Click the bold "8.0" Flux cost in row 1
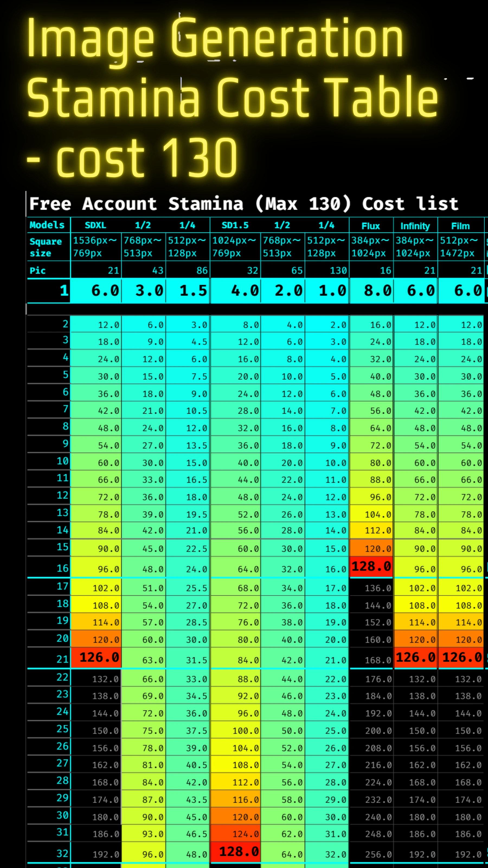Screen dimensions: 488x868 378,291
